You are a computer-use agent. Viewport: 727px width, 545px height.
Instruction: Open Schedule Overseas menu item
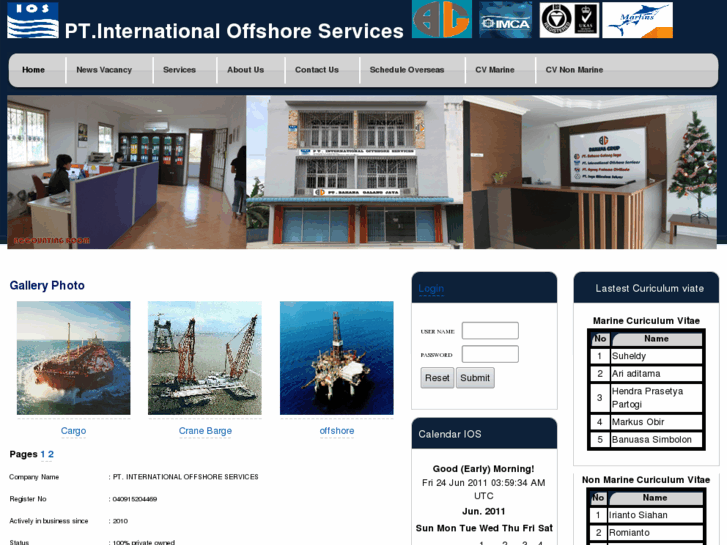click(x=407, y=70)
